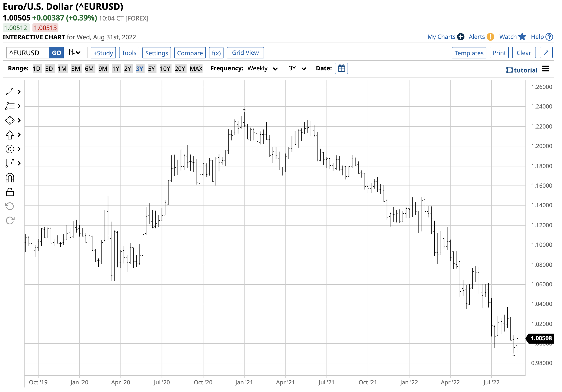Click the Templates button
The image size is (562, 392).
(469, 53)
